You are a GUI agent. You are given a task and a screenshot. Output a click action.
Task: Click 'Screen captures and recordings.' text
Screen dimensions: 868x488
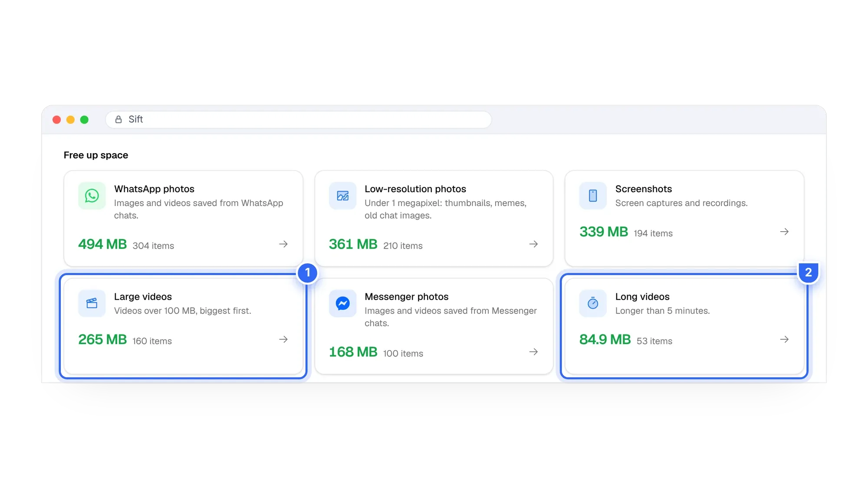coord(681,203)
